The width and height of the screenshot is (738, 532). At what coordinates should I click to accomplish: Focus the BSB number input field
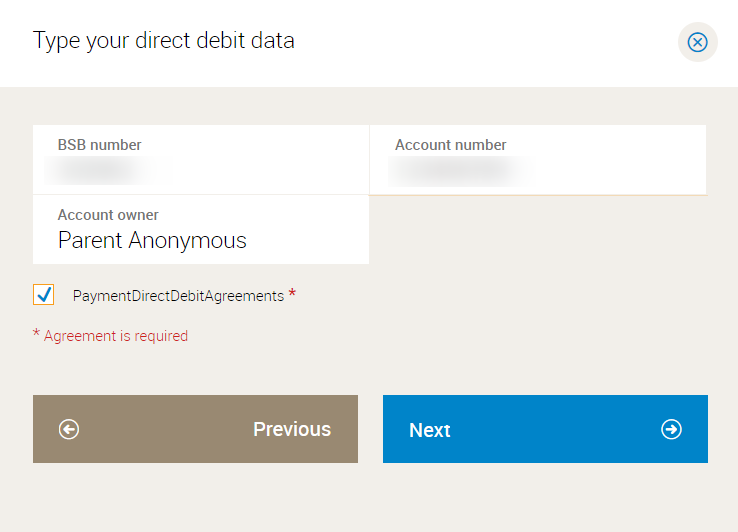click(200, 170)
